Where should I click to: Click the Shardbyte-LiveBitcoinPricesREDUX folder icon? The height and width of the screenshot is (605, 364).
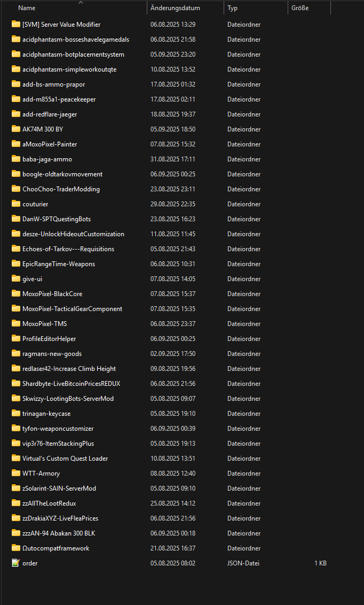16,384
